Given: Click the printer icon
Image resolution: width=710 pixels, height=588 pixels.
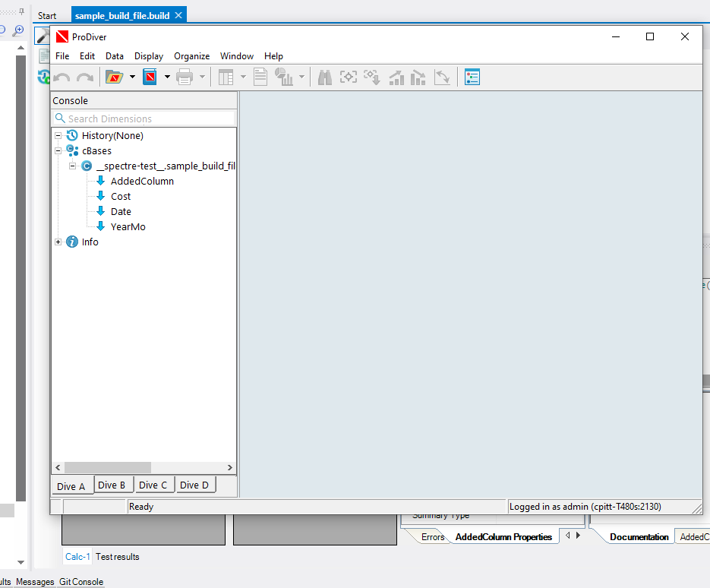Looking at the screenshot, I should click(185, 77).
